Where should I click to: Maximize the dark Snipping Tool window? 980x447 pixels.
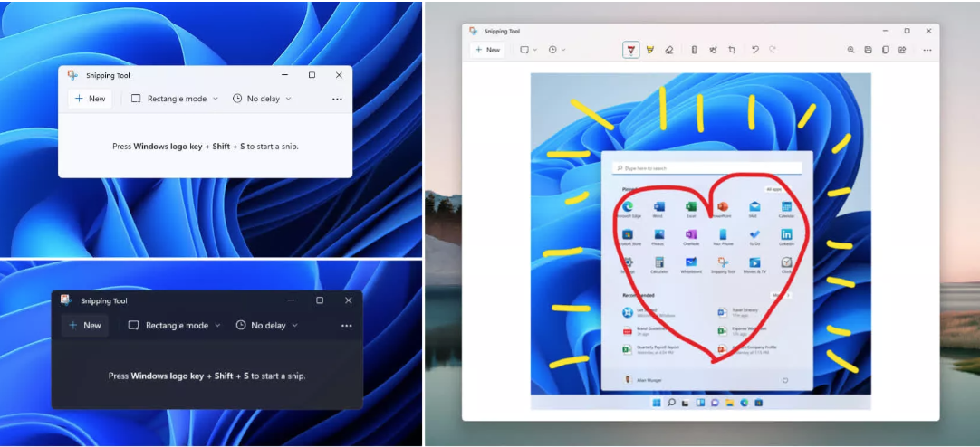point(320,300)
